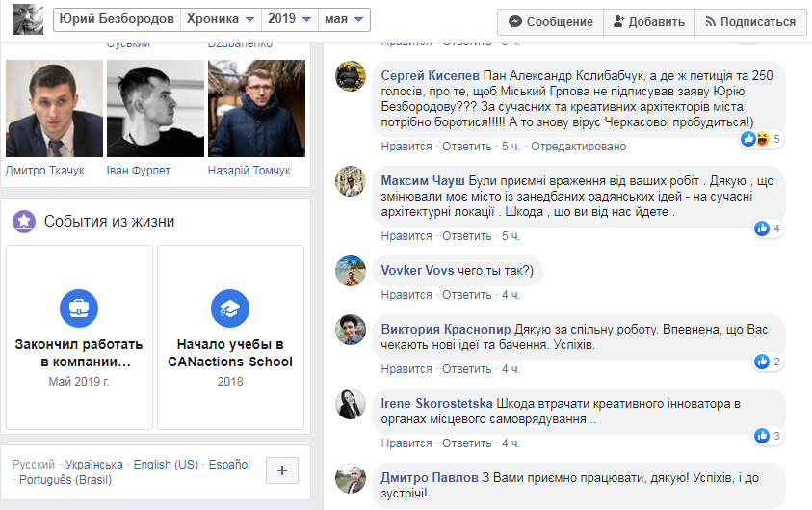Click Irene Skorostetska's profile picture
This screenshot has width=812, height=510.
[x=351, y=404]
